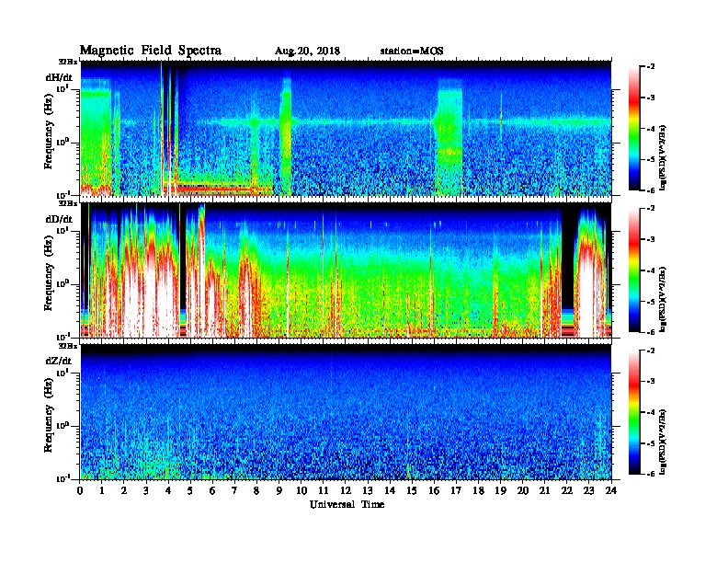Click the color bar beside dH/dt panel
728x563 pixels.
coord(634,128)
